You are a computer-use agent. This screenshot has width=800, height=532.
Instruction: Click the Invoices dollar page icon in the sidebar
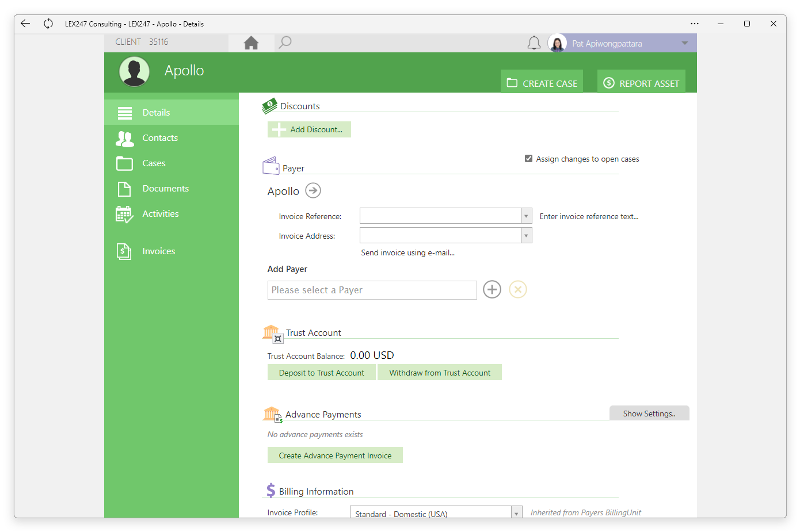click(124, 251)
